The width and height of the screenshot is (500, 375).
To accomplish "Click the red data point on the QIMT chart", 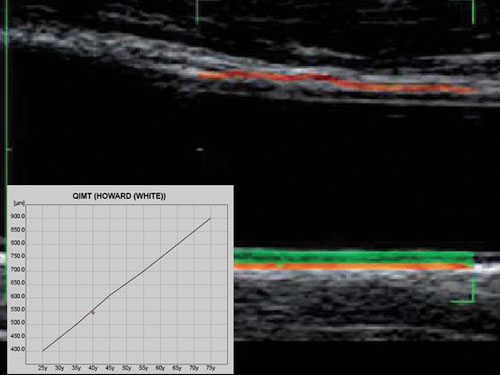I will [93, 313].
